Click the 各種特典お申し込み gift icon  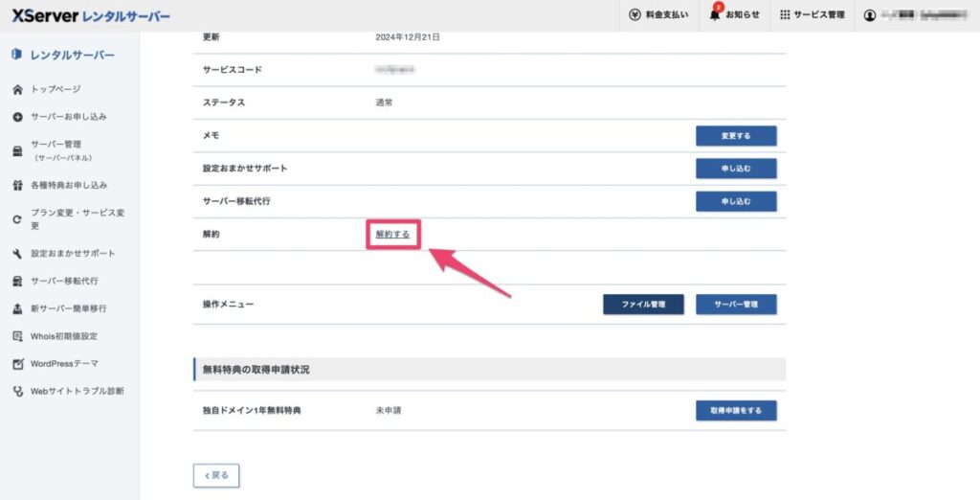(x=17, y=185)
